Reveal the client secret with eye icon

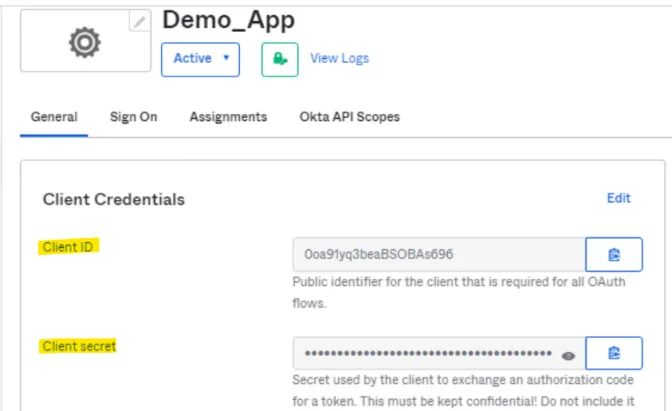[568, 356]
